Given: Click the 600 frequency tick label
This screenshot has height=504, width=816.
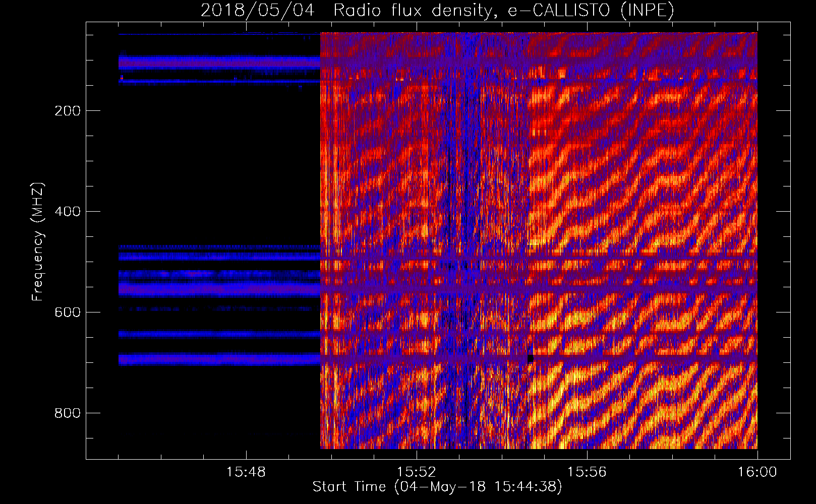Looking at the screenshot, I should (x=68, y=312).
